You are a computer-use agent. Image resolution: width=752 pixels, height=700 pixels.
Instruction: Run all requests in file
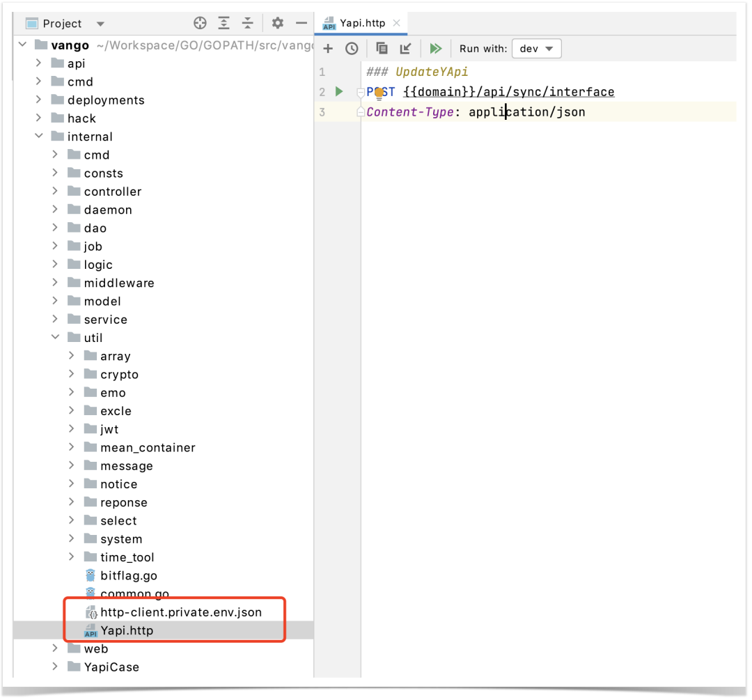(x=436, y=49)
